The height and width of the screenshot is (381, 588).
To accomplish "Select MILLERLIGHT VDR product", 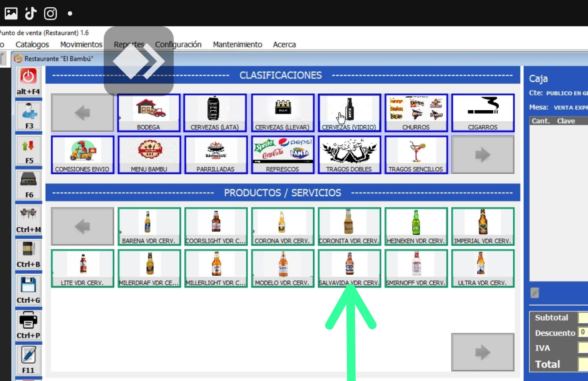I will (215, 268).
